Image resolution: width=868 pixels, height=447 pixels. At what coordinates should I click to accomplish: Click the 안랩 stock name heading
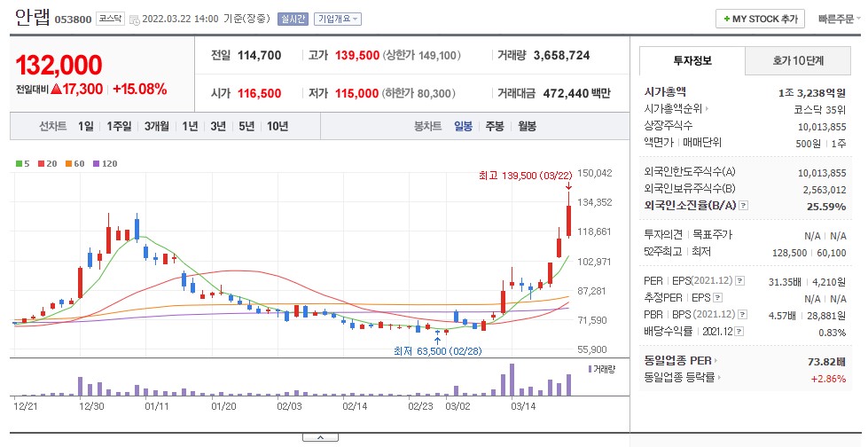coord(32,18)
